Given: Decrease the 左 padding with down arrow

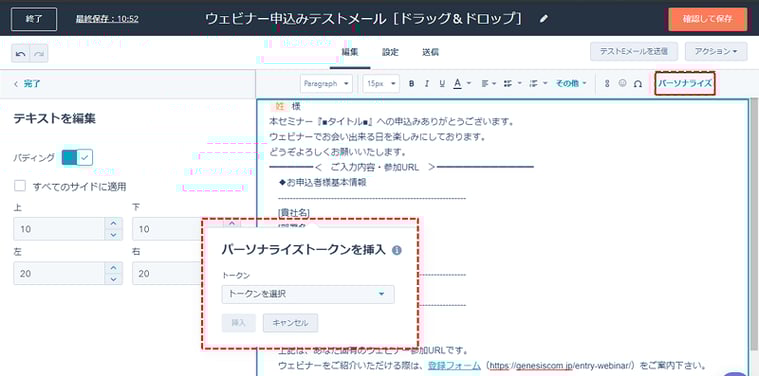Looking at the screenshot, I should (114, 279).
